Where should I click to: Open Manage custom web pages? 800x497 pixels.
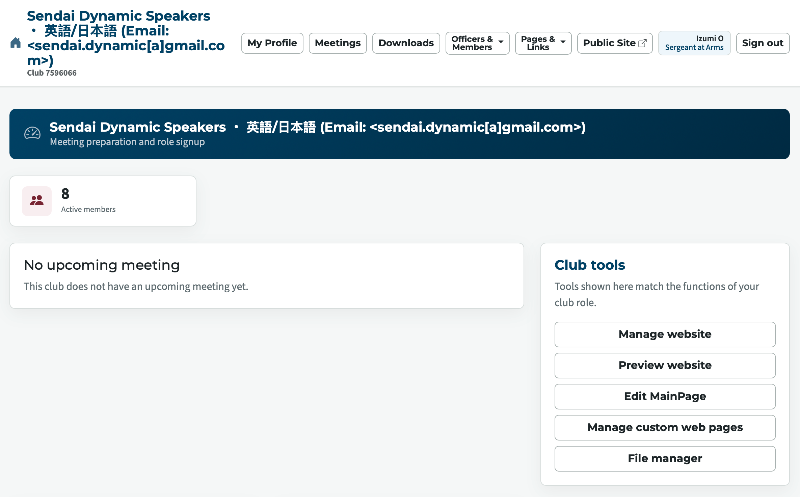pyautogui.click(x=665, y=428)
